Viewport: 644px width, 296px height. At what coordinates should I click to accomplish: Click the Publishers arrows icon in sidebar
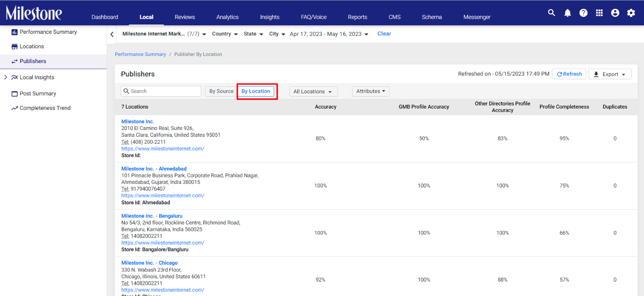14,62
